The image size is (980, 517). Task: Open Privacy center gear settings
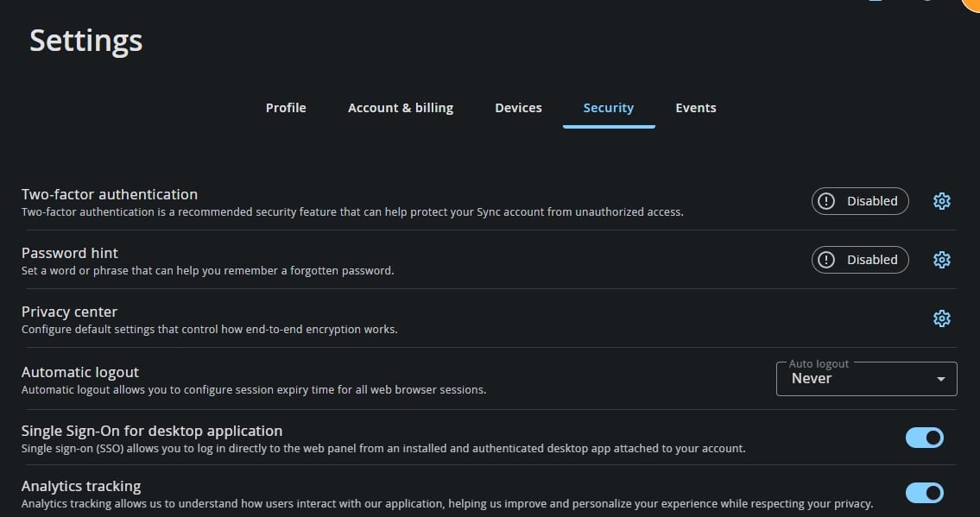941,318
